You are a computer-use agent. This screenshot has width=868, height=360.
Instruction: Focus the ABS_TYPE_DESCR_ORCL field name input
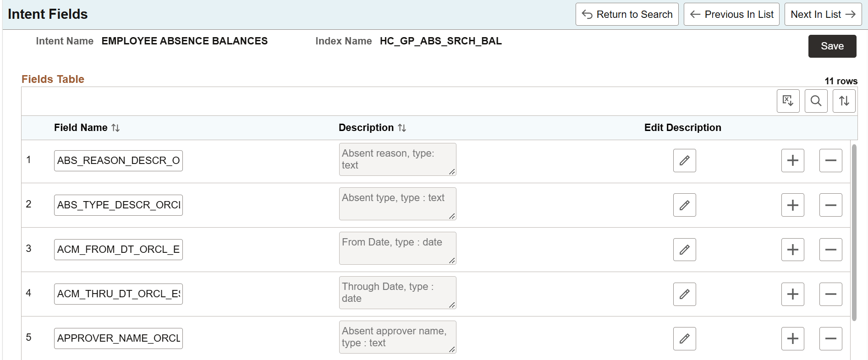click(118, 205)
